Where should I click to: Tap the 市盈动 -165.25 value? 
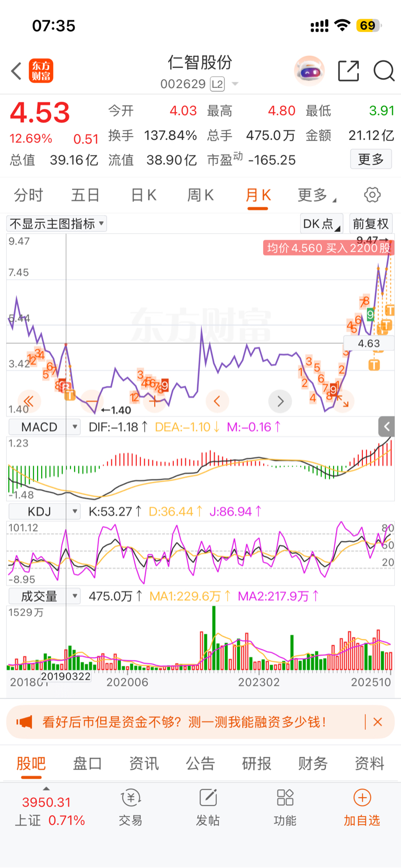pyautogui.click(x=252, y=159)
